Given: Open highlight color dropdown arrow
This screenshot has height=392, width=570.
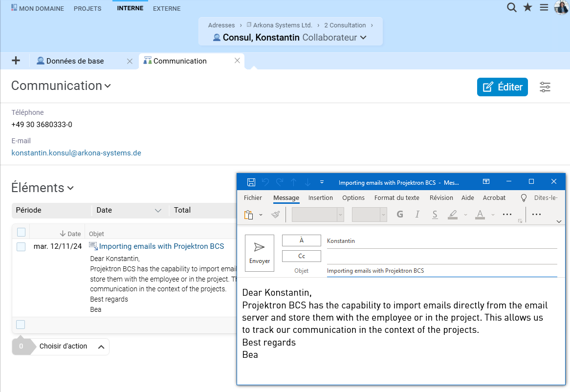Looking at the screenshot, I should point(465,215).
